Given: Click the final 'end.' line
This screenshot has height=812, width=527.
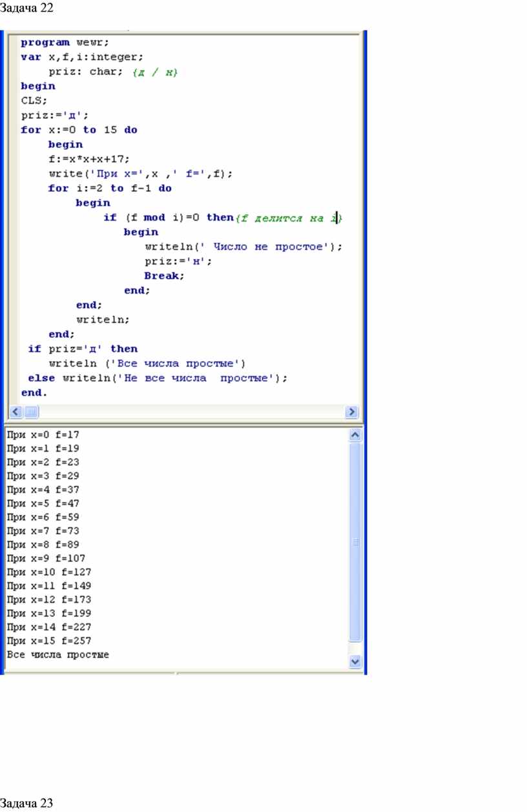Looking at the screenshot, I should click(x=34, y=393).
